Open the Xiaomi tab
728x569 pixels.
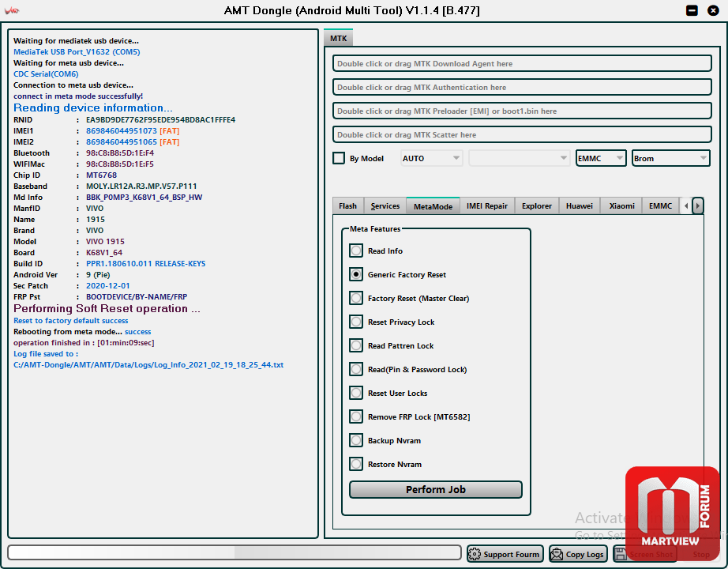[x=621, y=206]
